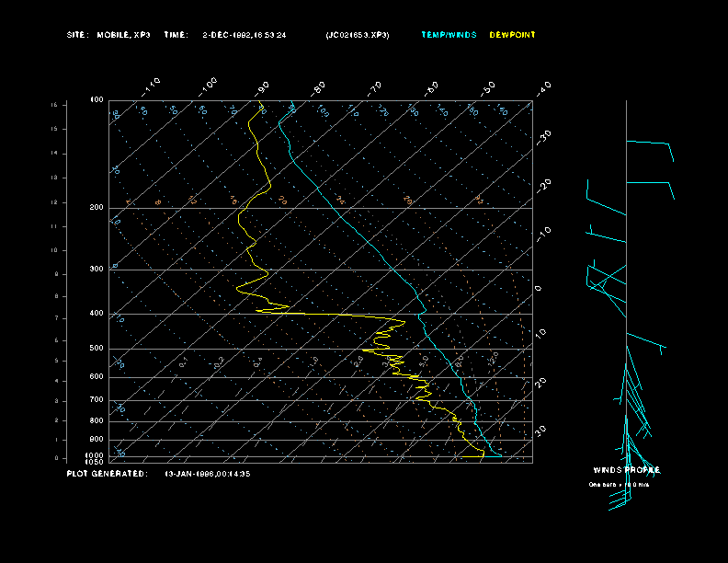
Task: Click the 600 pressure axis label
Action: coord(97,377)
